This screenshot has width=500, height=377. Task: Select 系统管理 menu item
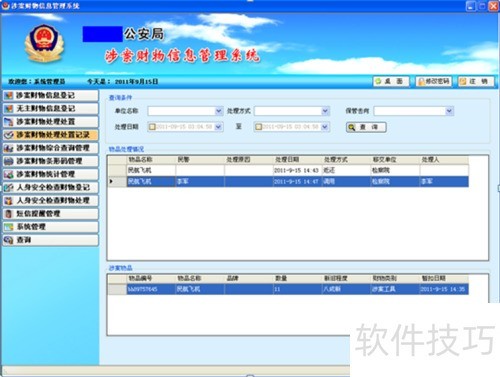[51, 227]
